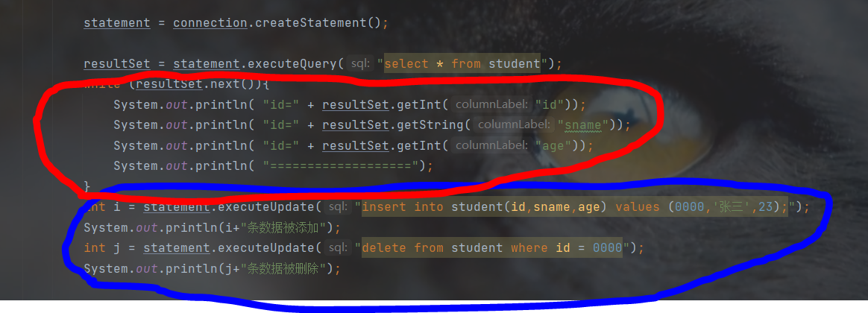The width and height of the screenshot is (868, 313).
Task: Click the "===================" separator string
Action: click(341, 166)
